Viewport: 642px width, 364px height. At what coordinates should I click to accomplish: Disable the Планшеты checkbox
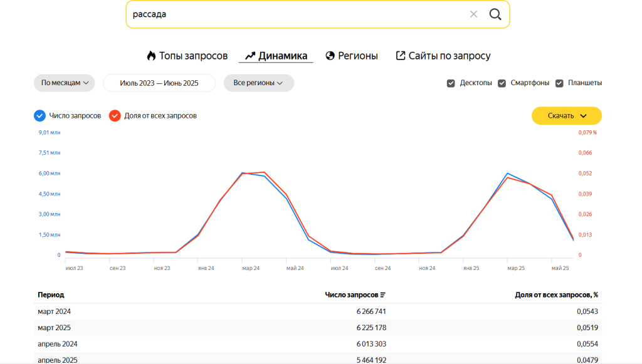point(559,83)
